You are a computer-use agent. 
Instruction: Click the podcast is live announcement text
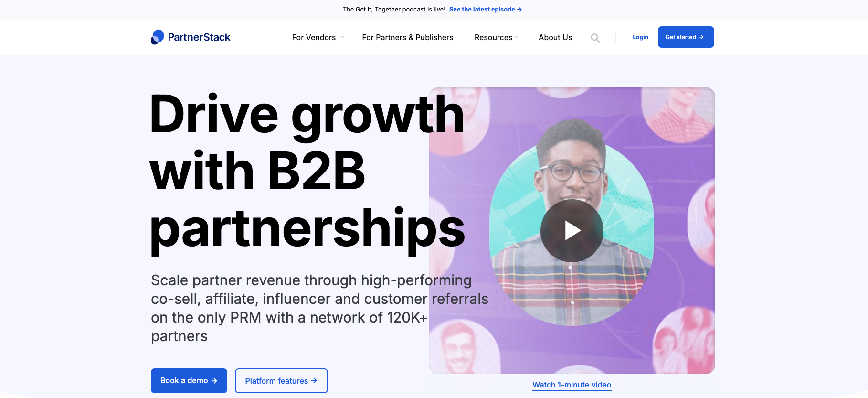tap(394, 10)
